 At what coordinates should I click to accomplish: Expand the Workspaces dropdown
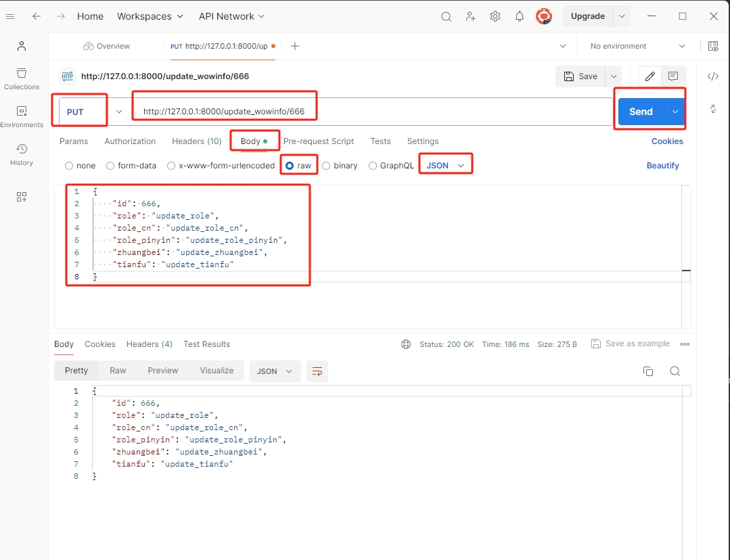150,16
